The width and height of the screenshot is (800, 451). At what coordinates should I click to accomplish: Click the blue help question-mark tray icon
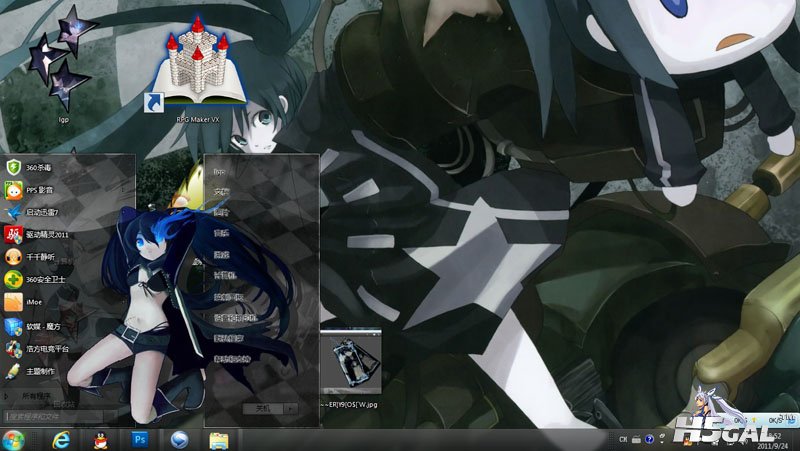pyautogui.click(x=649, y=439)
